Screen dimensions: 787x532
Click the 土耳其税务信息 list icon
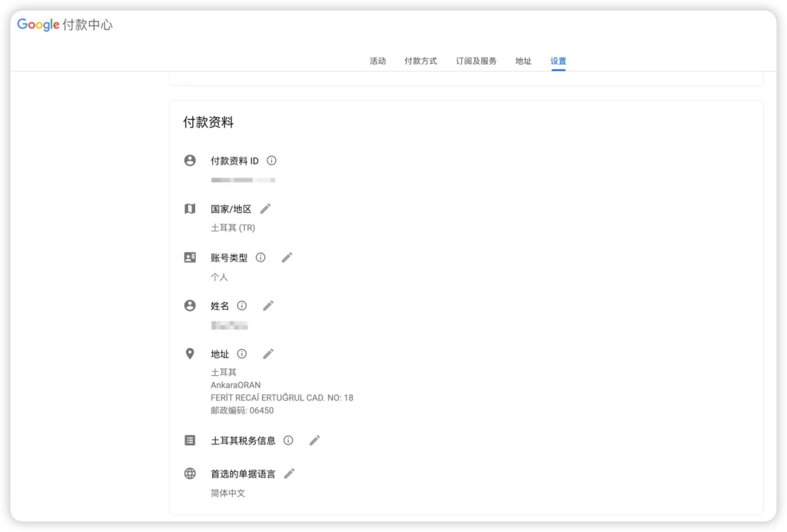(x=190, y=441)
